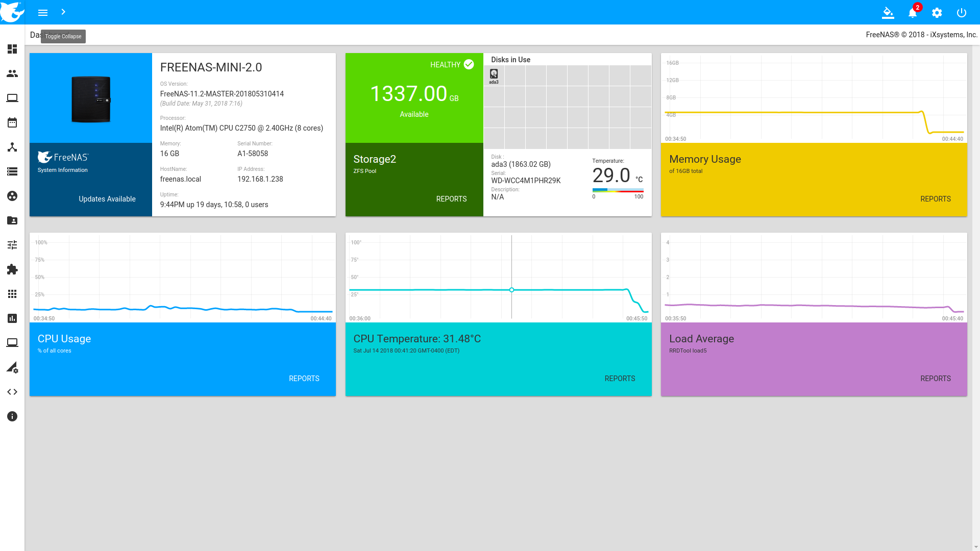
Task: Open Shell code brackets icon
Action: click(12, 392)
